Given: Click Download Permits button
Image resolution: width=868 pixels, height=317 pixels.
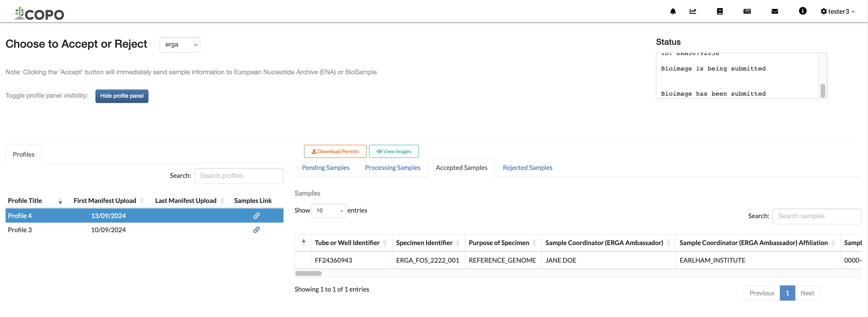Looking at the screenshot, I should tap(335, 151).
